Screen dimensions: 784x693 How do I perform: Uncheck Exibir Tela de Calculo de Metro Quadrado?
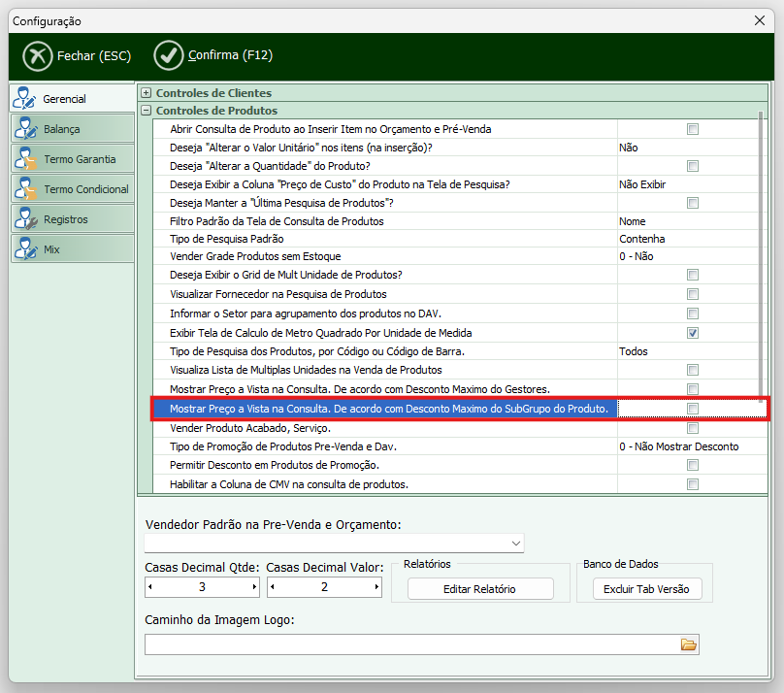693,333
